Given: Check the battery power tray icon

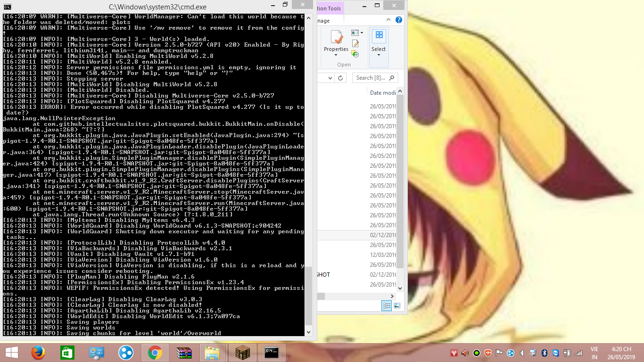Looking at the screenshot, I should pyautogui.click(x=567, y=353).
